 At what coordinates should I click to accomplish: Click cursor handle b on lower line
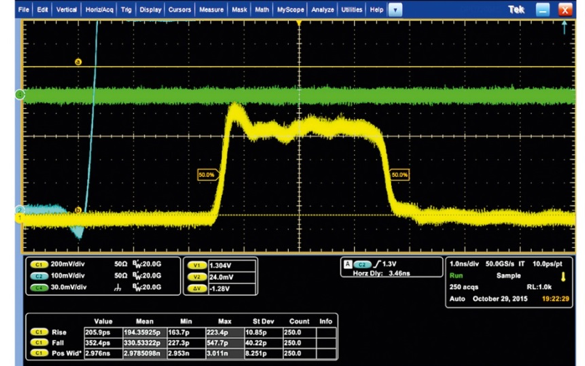coord(78,210)
